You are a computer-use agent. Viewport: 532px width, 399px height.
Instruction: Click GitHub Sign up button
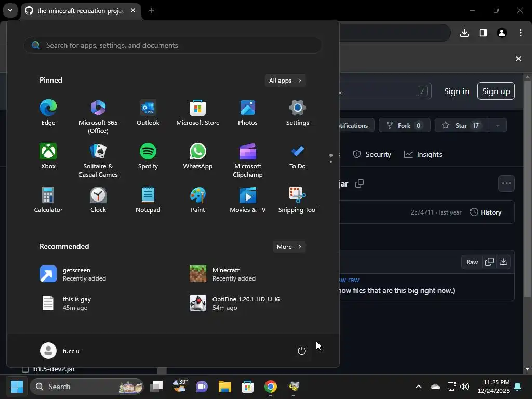[x=496, y=91]
